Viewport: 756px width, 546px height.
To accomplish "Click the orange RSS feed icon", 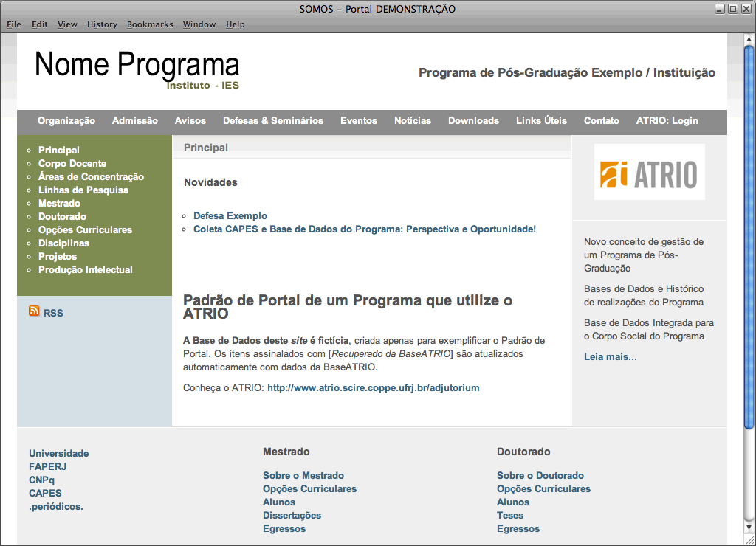I will click(x=34, y=311).
